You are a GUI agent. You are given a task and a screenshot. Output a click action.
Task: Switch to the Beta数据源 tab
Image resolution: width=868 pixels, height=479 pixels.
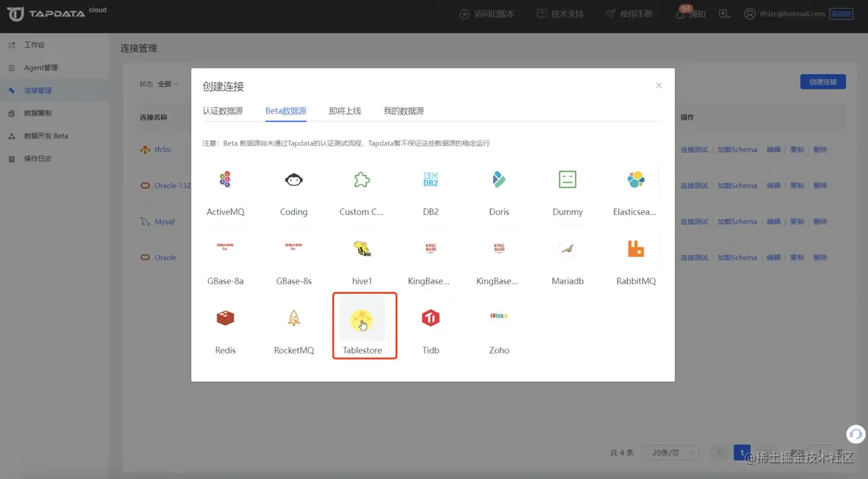coord(285,111)
